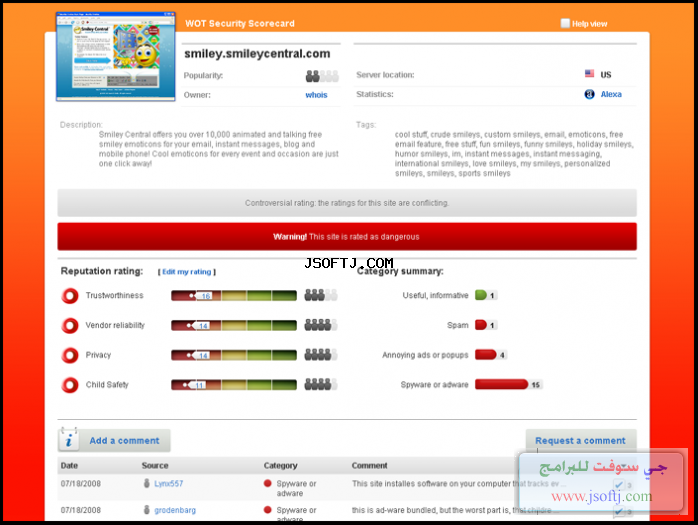
Task: Click the Vendor reliability confidence people icon
Action: [x=321, y=325]
